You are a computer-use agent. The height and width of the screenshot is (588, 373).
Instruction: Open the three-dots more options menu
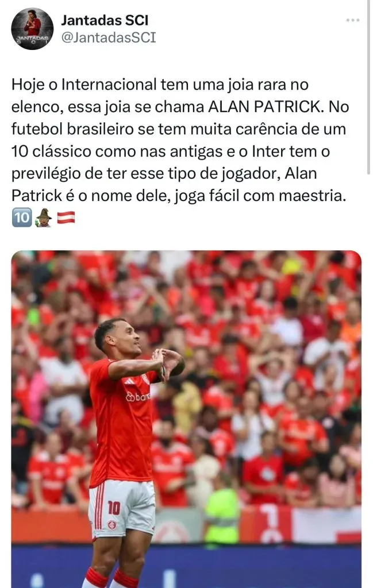click(353, 20)
